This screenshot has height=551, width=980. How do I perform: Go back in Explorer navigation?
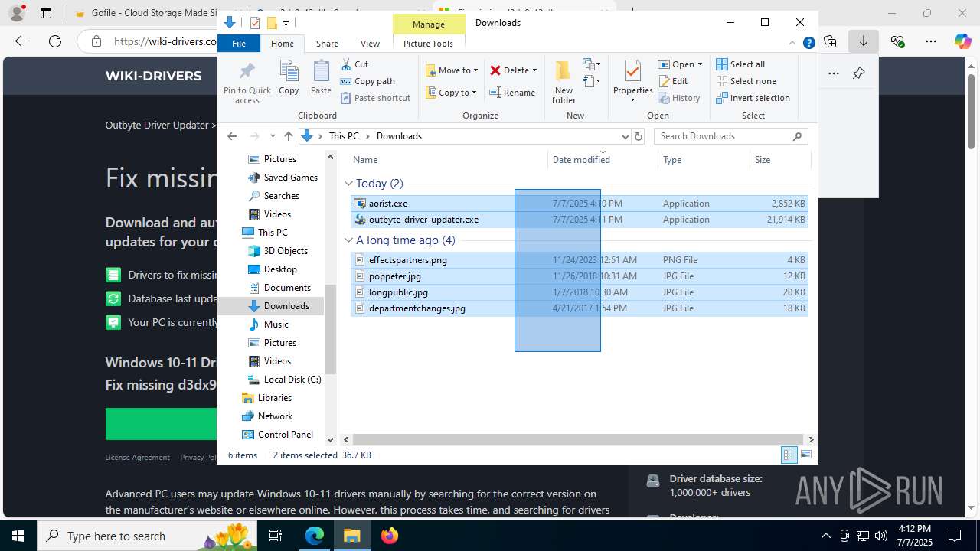point(232,136)
